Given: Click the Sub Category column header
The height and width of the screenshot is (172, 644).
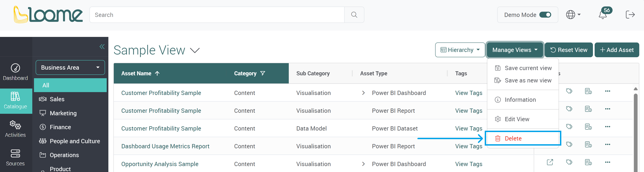Looking at the screenshot, I should click(x=313, y=73).
